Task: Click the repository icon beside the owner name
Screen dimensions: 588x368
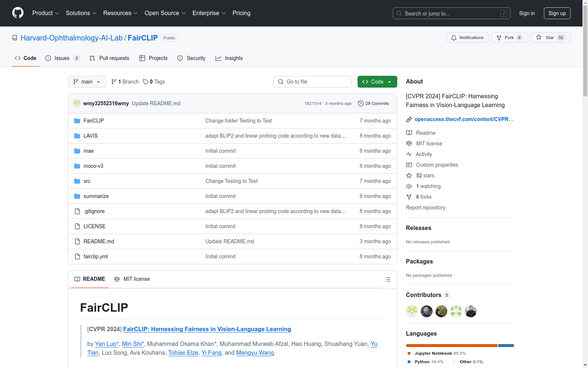Action: point(15,38)
